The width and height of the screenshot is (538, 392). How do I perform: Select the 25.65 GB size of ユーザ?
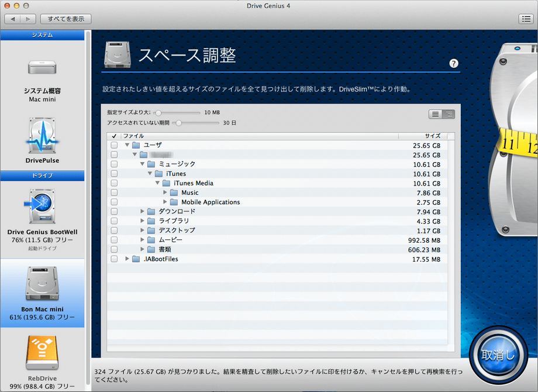426,146
